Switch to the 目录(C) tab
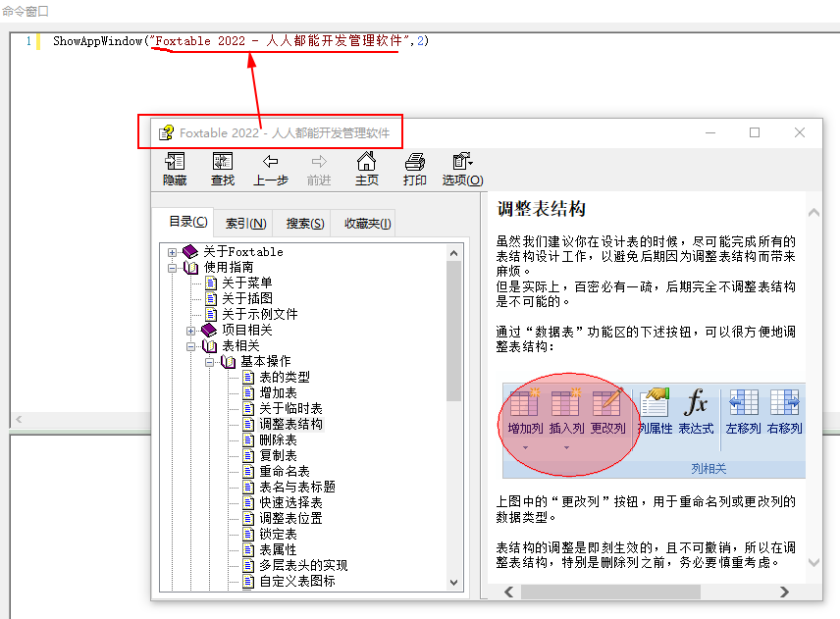840x619 pixels. point(188,222)
